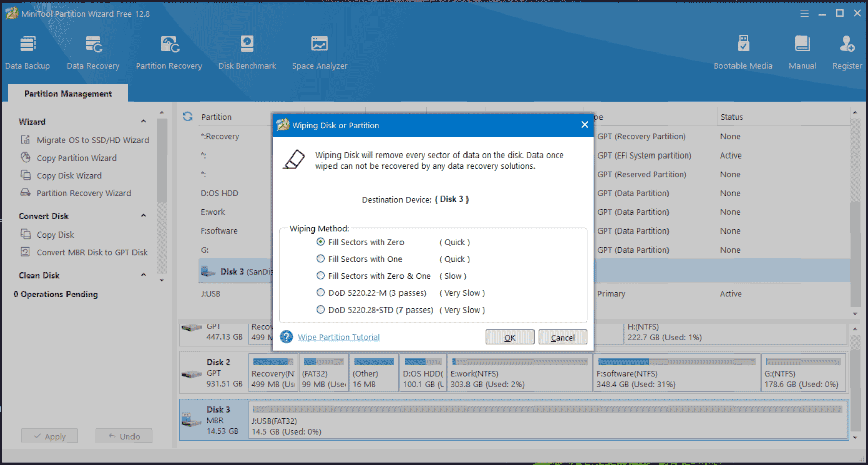868x465 pixels.
Task: Click the Copy Disk icon under Convert Disk
Action: [x=25, y=234]
